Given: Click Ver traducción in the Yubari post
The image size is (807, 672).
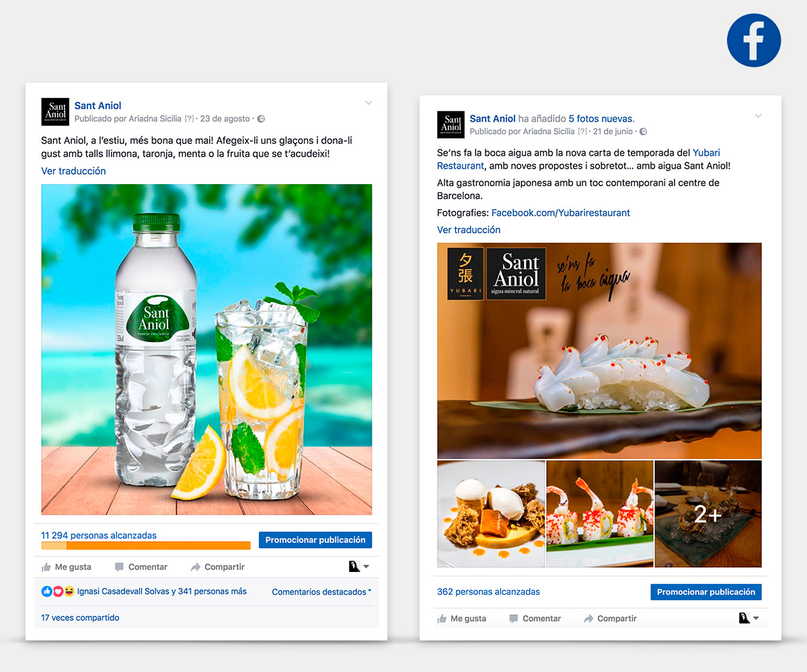Looking at the screenshot, I should pos(469,230).
